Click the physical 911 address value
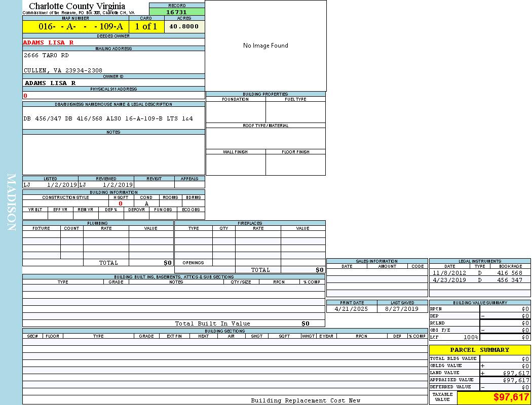 (25, 96)
